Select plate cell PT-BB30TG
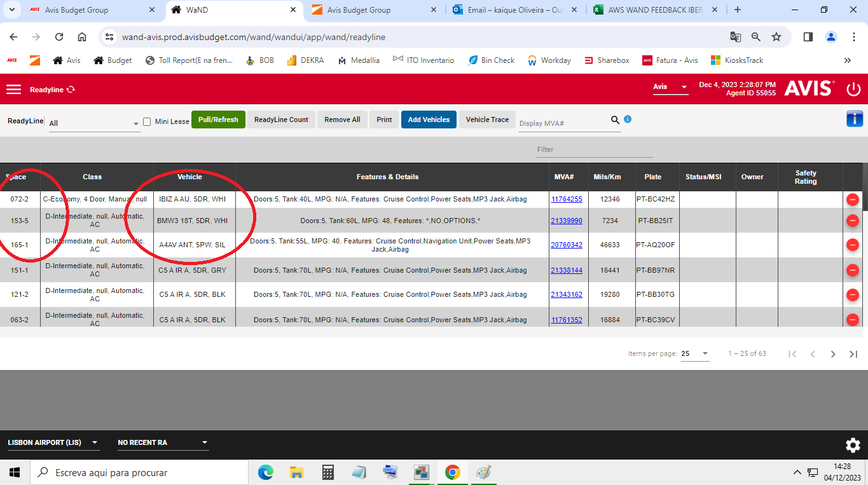Viewport: 868px width, 485px height. pyautogui.click(x=657, y=294)
